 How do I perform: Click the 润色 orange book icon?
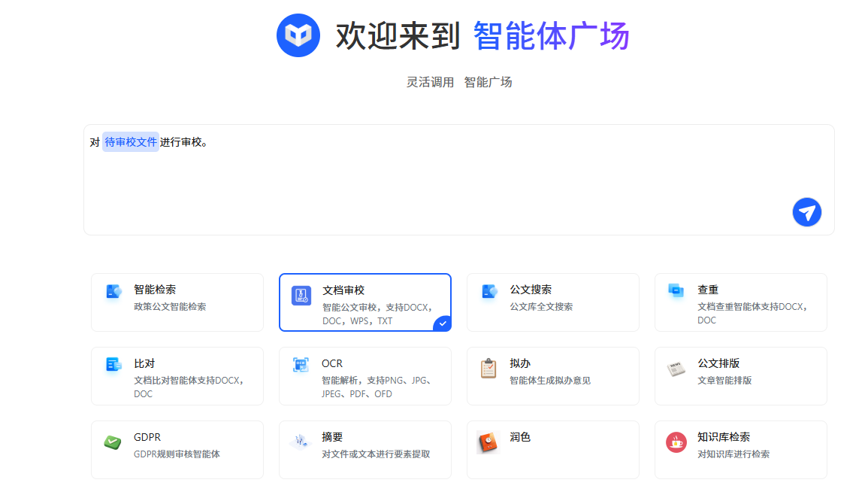pyautogui.click(x=488, y=442)
